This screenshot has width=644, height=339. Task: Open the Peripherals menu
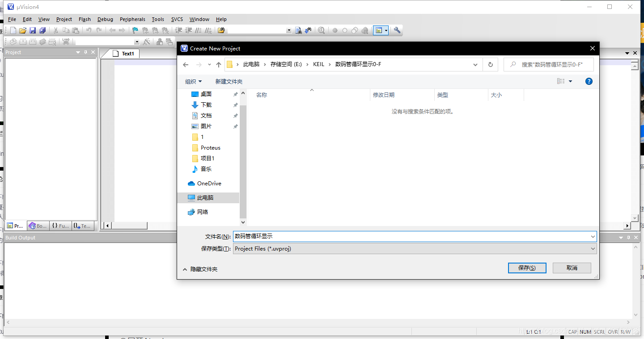pos(132,19)
